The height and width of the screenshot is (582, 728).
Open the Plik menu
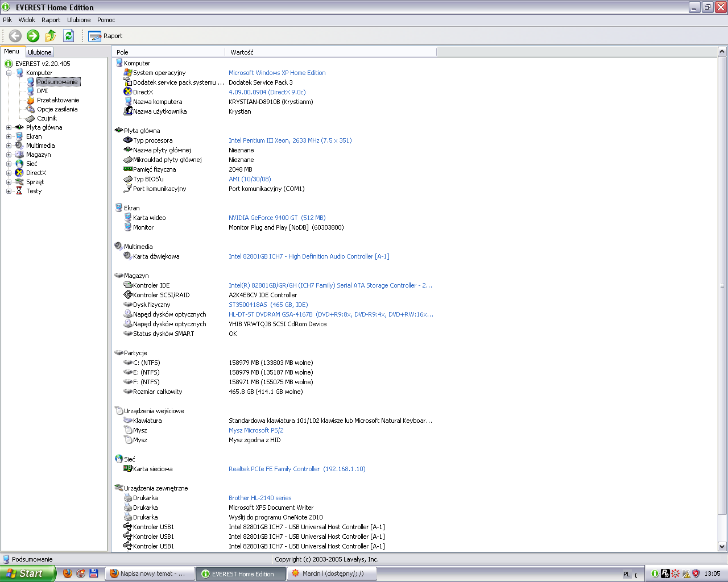(7, 20)
